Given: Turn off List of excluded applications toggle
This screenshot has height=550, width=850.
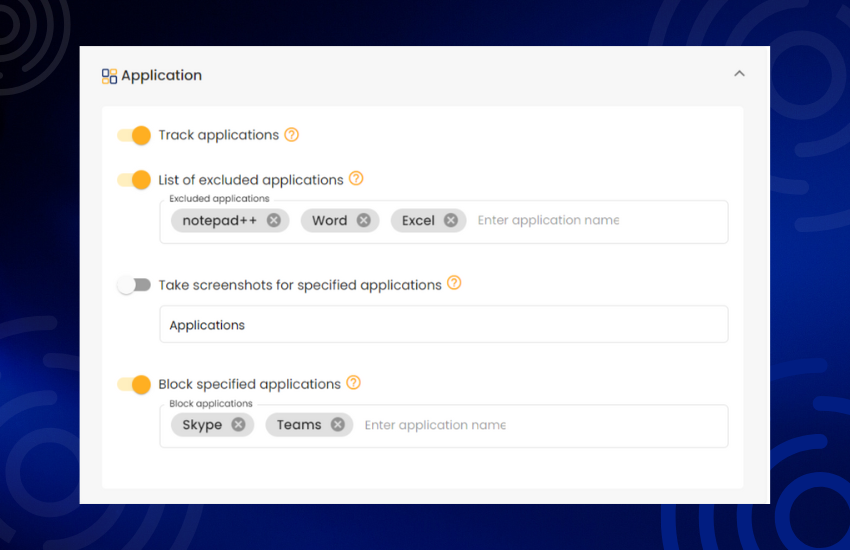Looking at the screenshot, I should click(134, 179).
